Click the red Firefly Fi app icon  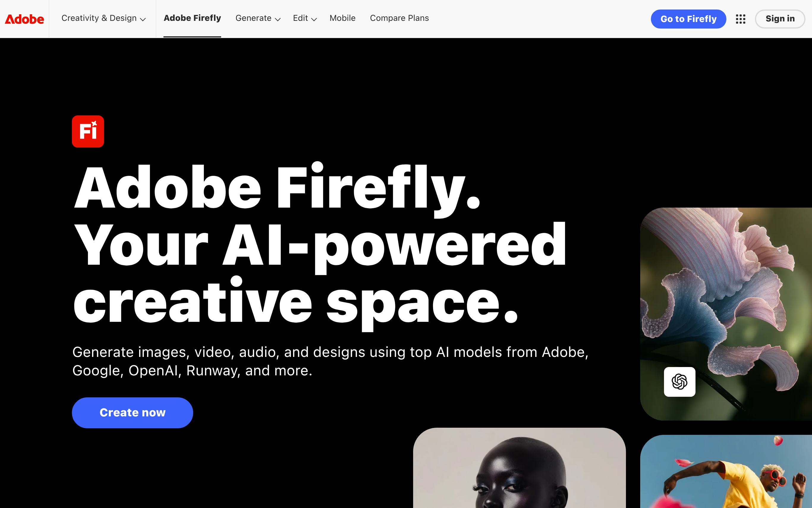pyautogui.click(x=88, y=131)
